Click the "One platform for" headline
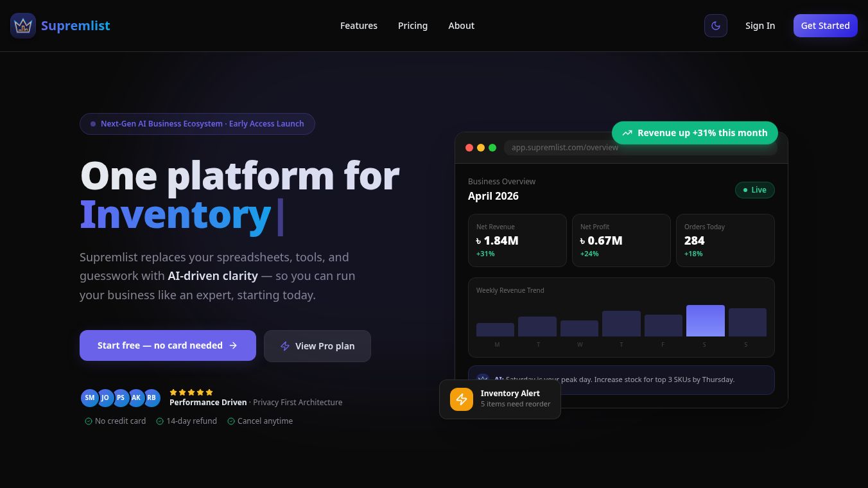 coord(240,175)
